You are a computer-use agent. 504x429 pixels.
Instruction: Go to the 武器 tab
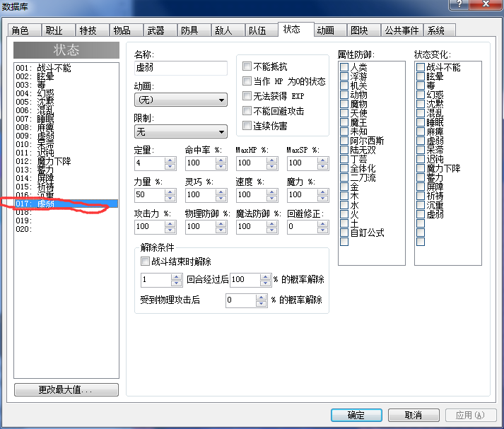click(160, 30)
